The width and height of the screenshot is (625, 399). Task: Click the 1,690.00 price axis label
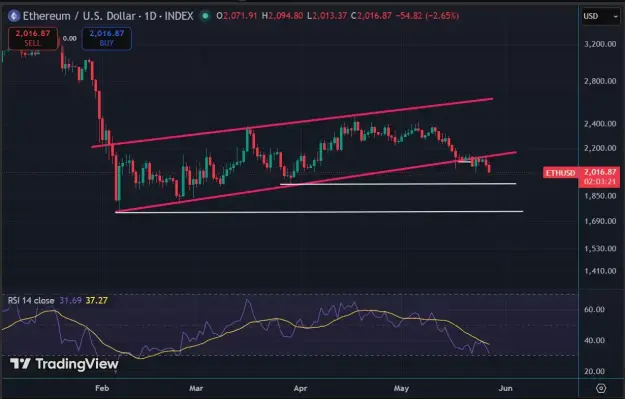click(600, 221)
